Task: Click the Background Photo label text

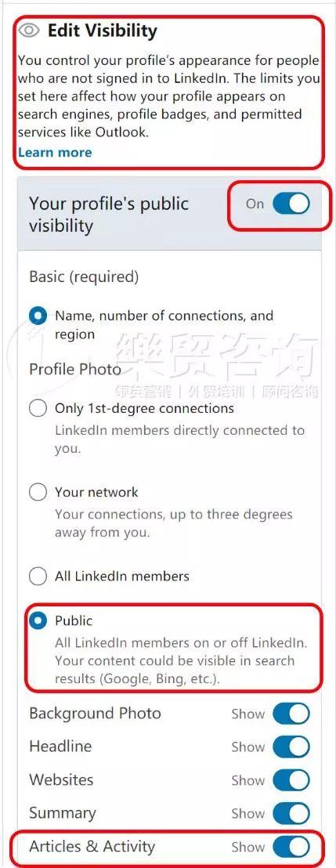Action: pos(96,713)
